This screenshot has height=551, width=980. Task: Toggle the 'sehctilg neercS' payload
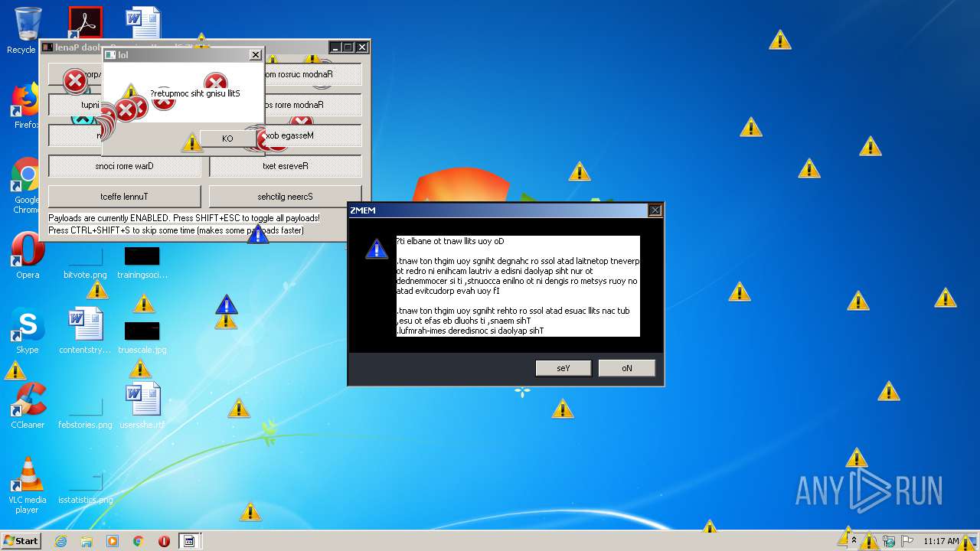(286, 197)
